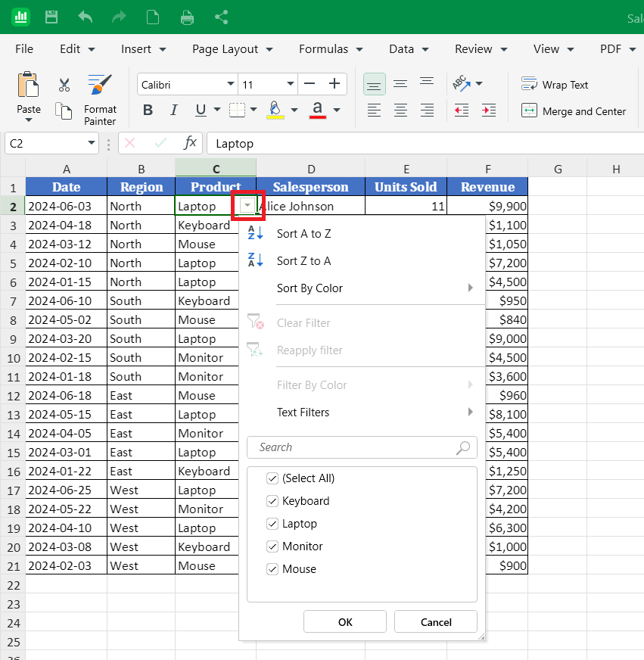644x660 pixels.
Task: Click the Print icon
Action: (x=187, y=17)
